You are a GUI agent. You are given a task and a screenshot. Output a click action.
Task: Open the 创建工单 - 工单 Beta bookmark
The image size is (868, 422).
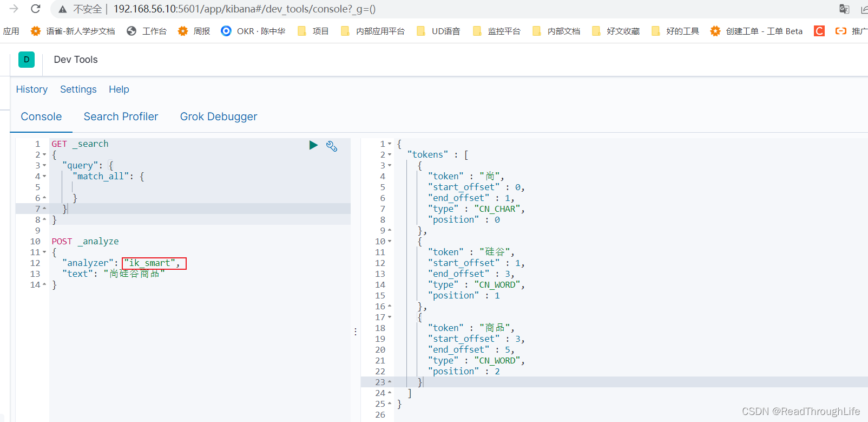pyautogui.click(x=757, y=31)
